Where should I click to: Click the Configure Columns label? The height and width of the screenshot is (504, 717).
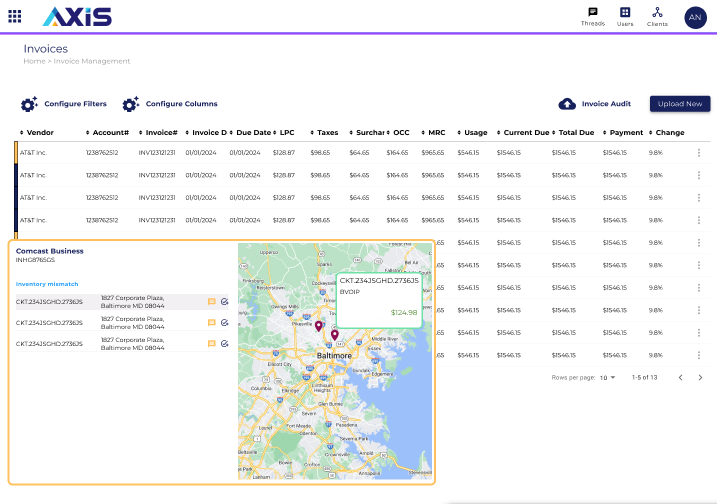[x=182, y=104]
